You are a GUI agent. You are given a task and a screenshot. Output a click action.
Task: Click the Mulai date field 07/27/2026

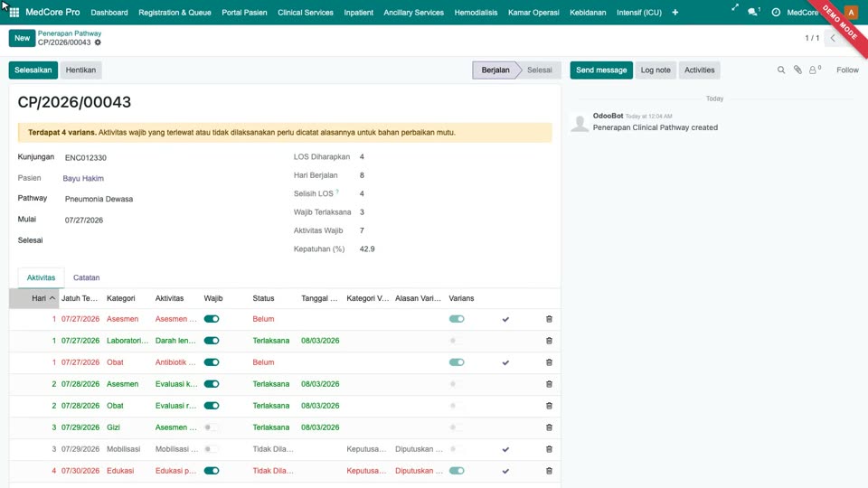(x=83, y=221)
